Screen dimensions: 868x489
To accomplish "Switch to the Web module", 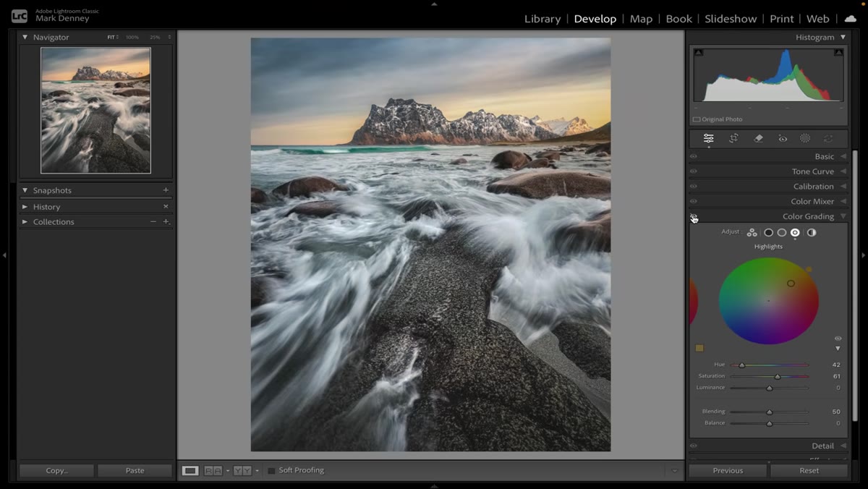I will (817, 19).
